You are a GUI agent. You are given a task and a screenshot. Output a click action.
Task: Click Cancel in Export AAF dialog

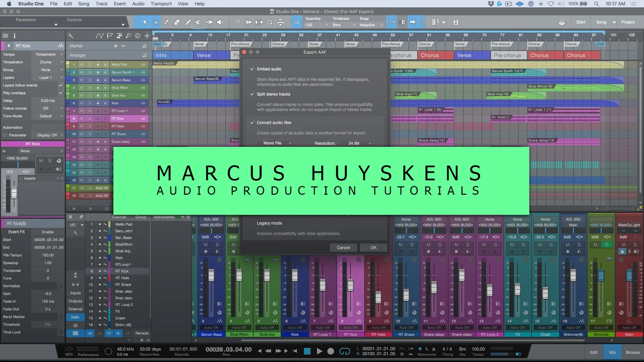tap(343, 247)
